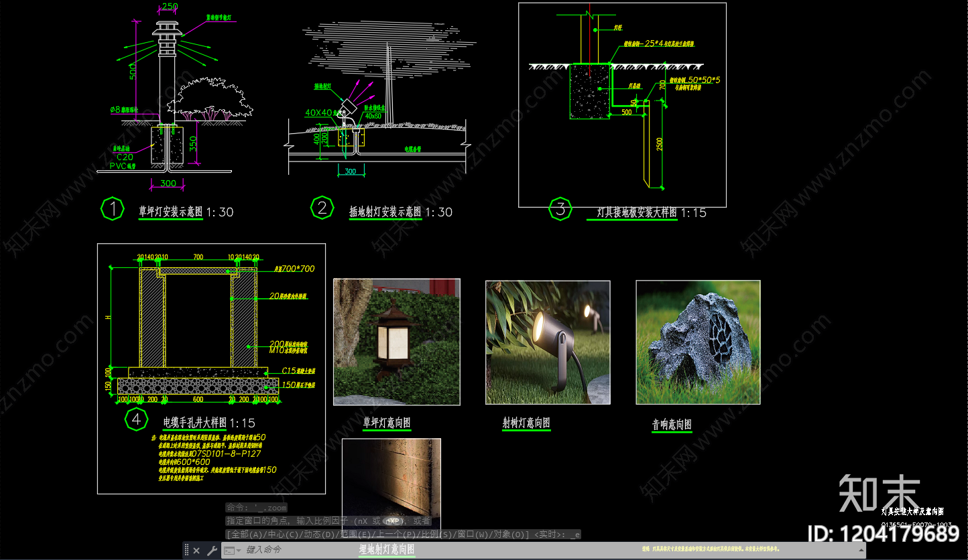Click the 草坪灯安装示意图 drawing title
This screenshot has width=968, height=560.
pyautogui.click(x=170, y=212)
